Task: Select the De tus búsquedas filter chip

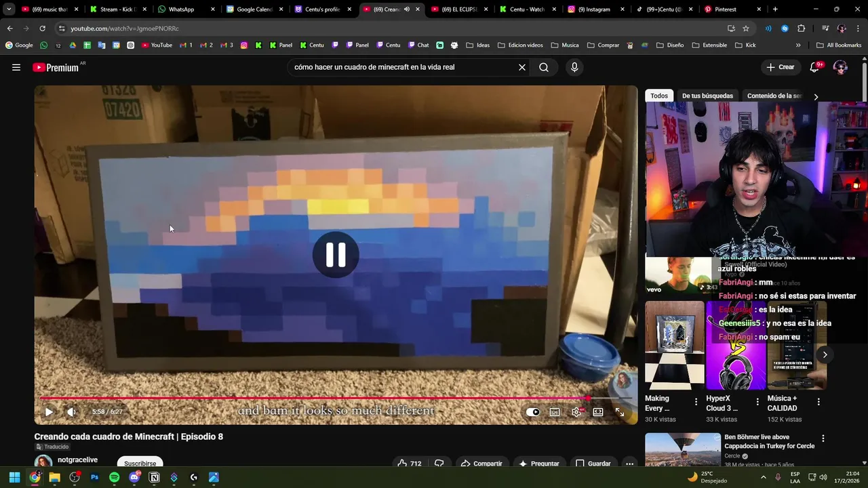Action: pos(707,96)
